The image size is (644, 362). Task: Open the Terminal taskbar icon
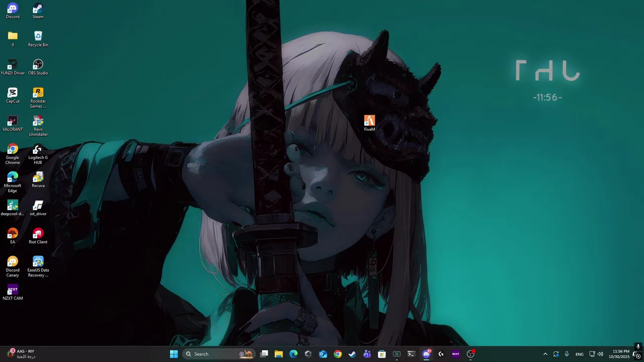coord(411,354)
